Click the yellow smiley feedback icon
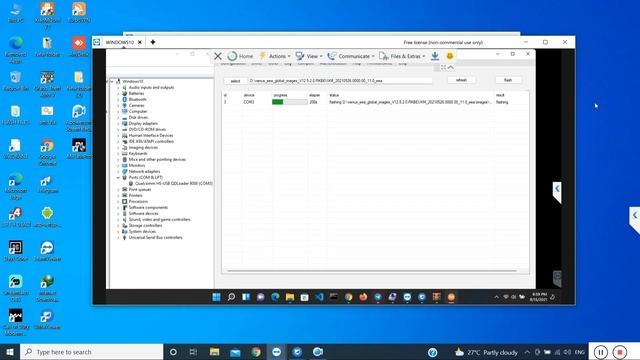The width and height of the screenshot is (640, 360). click(449, 56)
